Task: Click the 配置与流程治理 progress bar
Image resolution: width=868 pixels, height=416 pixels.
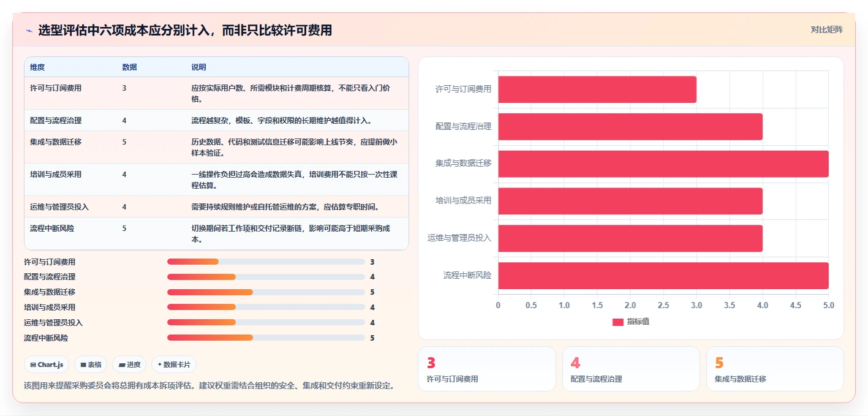Action: pyautogui.click(x=266, y=277)
